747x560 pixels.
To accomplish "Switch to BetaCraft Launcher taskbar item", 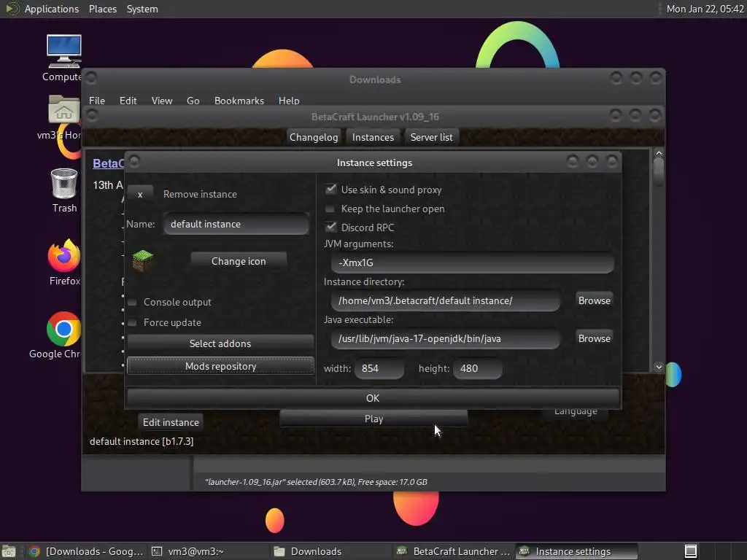I will (x=454, y=551).
